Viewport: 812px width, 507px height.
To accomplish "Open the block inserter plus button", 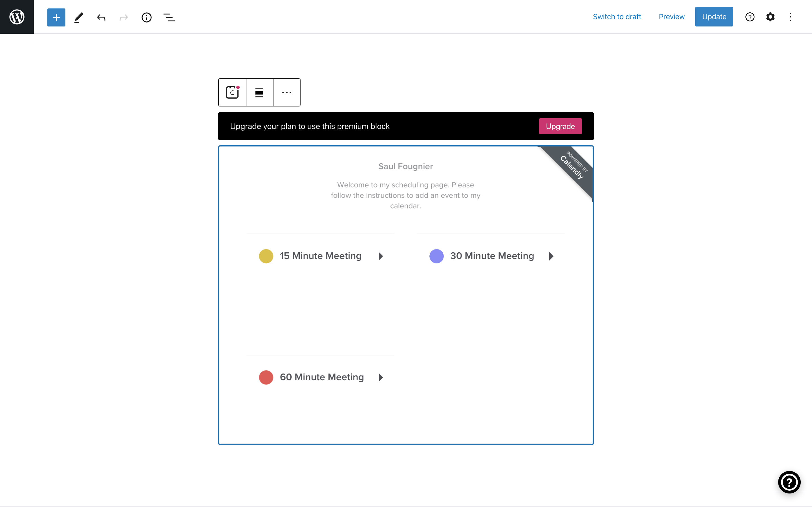I will click(x=56, y=17).
